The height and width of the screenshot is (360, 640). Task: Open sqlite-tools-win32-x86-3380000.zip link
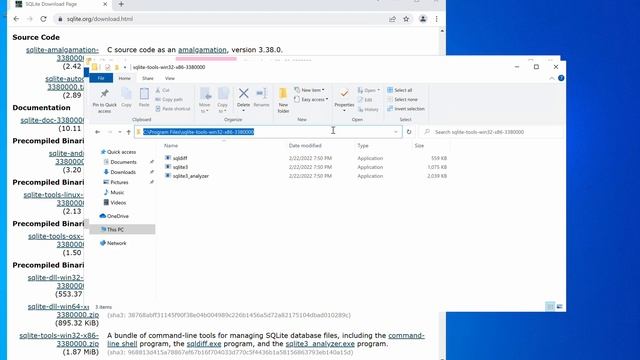59,340
